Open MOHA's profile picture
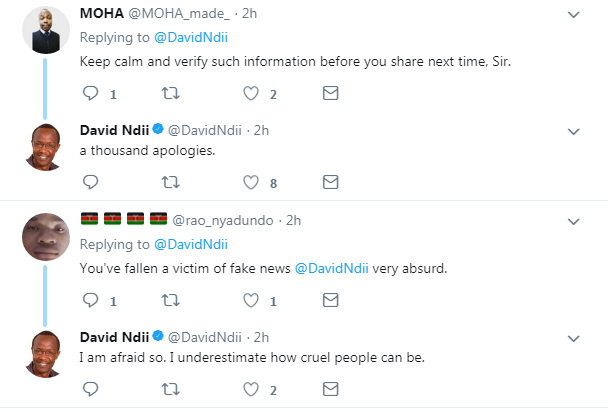The height and width of the screenshot is (412, 608). click(46, 30)
